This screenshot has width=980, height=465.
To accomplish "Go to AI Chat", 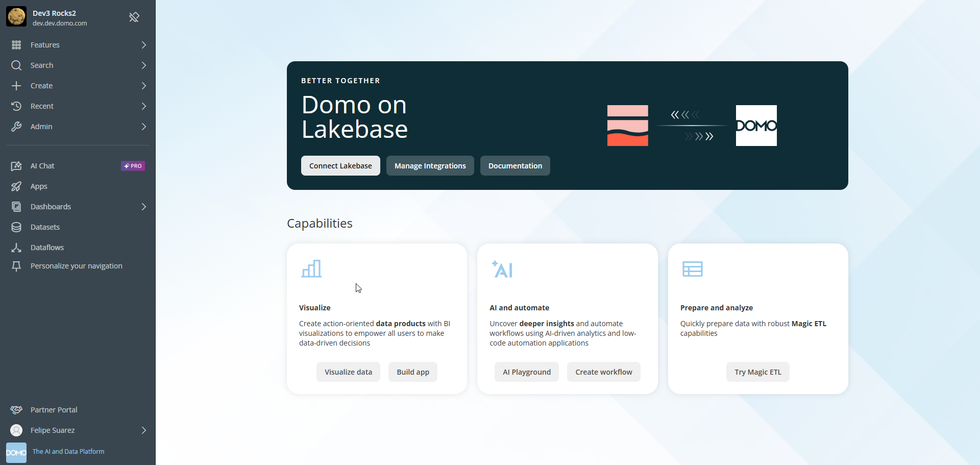I will coord(78,166).
